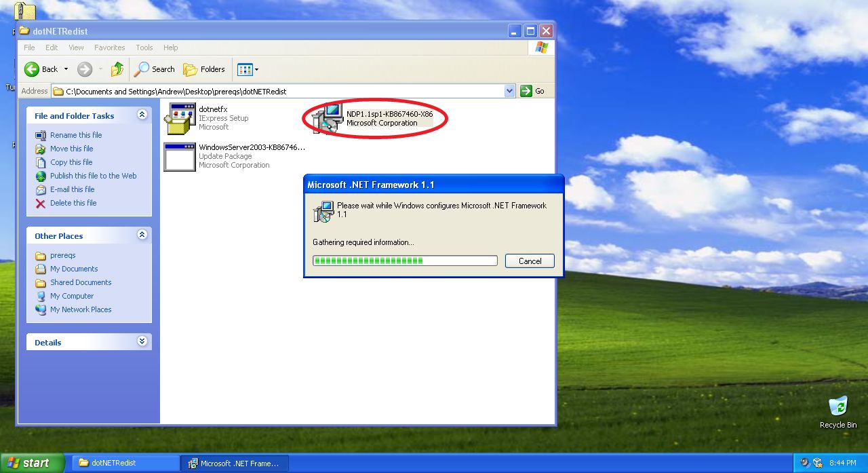Image resolution: width=868 pixels, height=473 pixels.
Task: Click the clock showing 8:44 PM
Action: pos(843,463)
